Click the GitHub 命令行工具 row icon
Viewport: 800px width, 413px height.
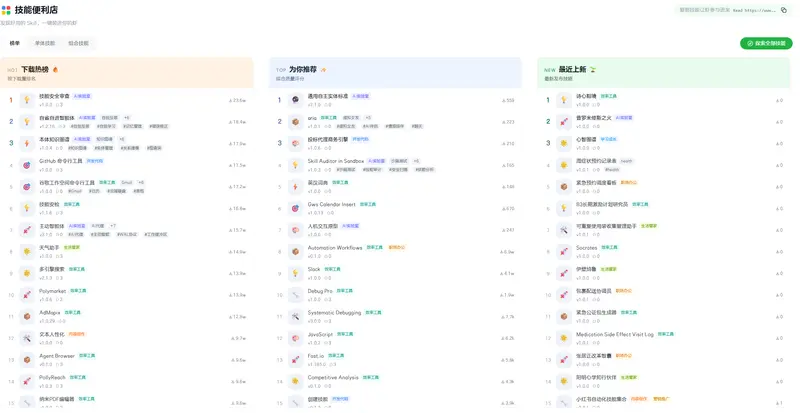pos(27,165)
